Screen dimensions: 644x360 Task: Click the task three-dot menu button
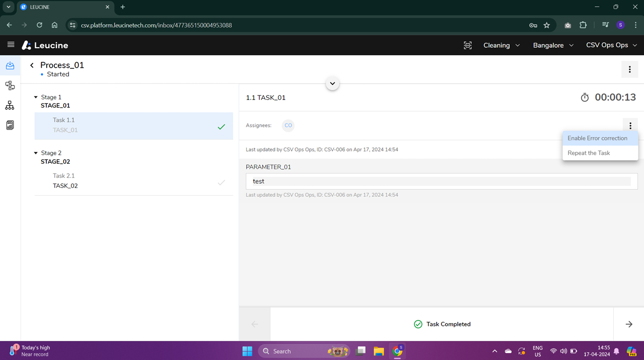(x=630, y=126)
